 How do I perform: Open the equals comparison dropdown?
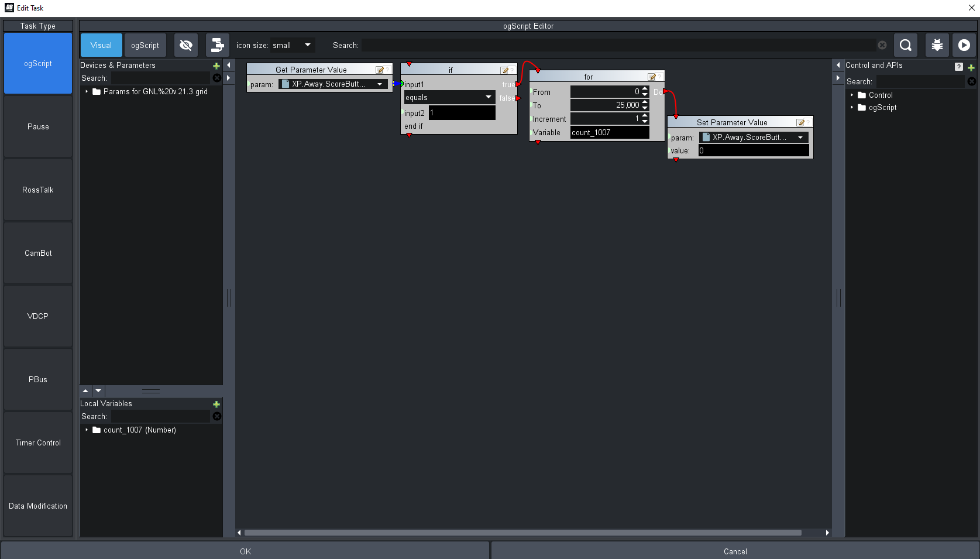coord(450,97)
